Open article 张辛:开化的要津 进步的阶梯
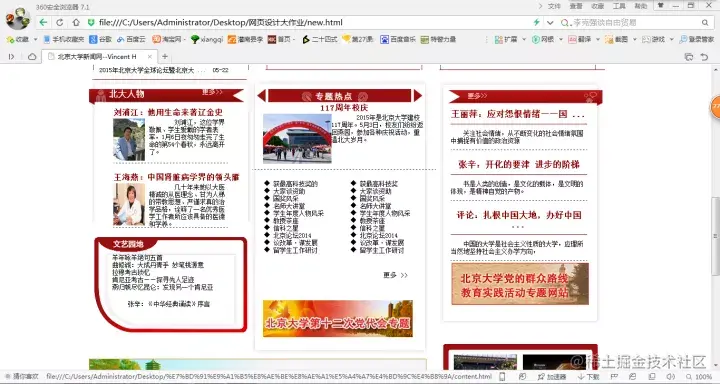This screenshot has width=720, height=384. click(519, 164)
